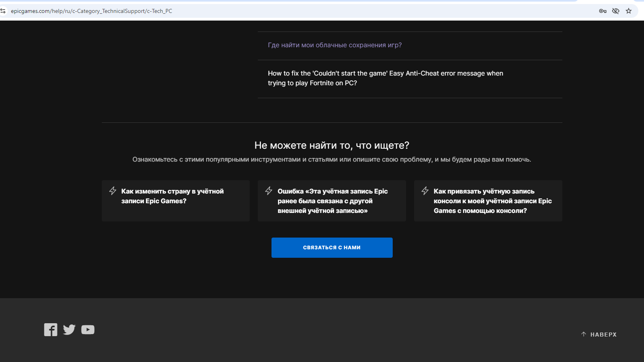Click the epicgames.com URL address field

point(299,11)
